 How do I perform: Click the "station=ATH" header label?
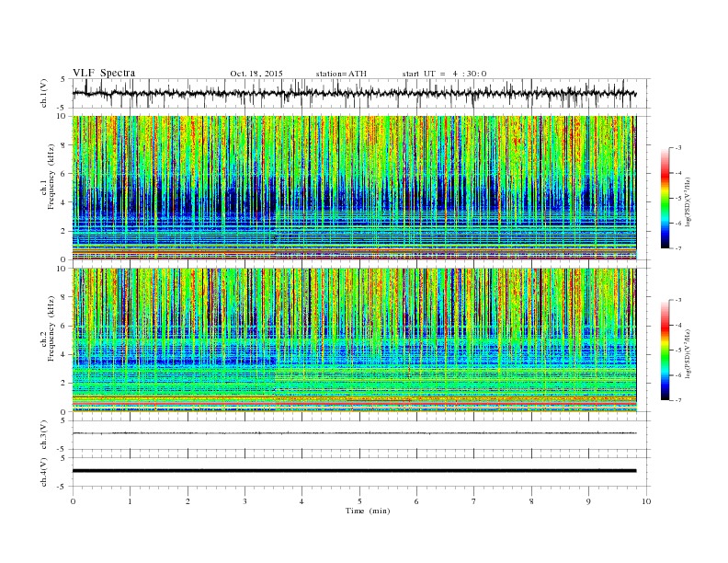point(341,74)
